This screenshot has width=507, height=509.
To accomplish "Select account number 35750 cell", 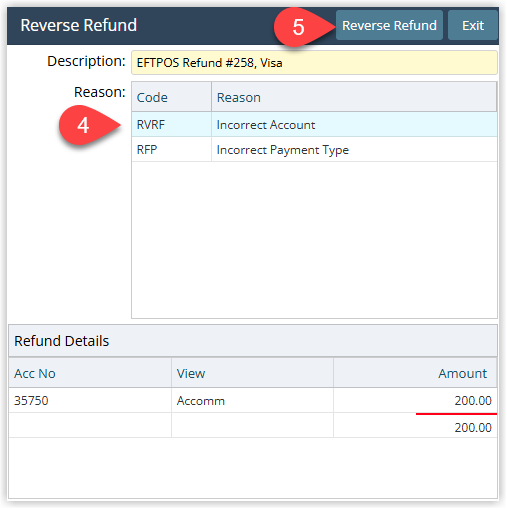I will click(x=90, y=400).
